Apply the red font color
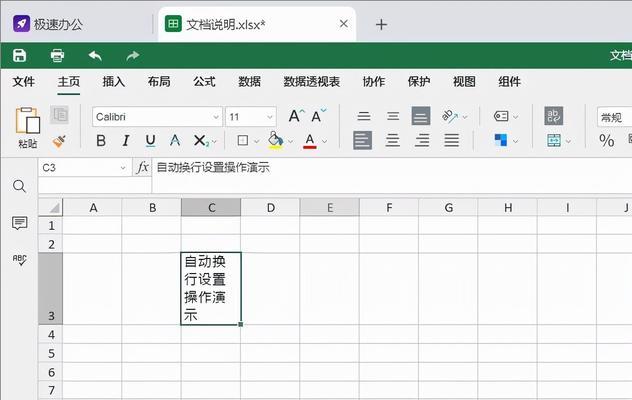Screen dimensions: 632x400 coord(310,141)
